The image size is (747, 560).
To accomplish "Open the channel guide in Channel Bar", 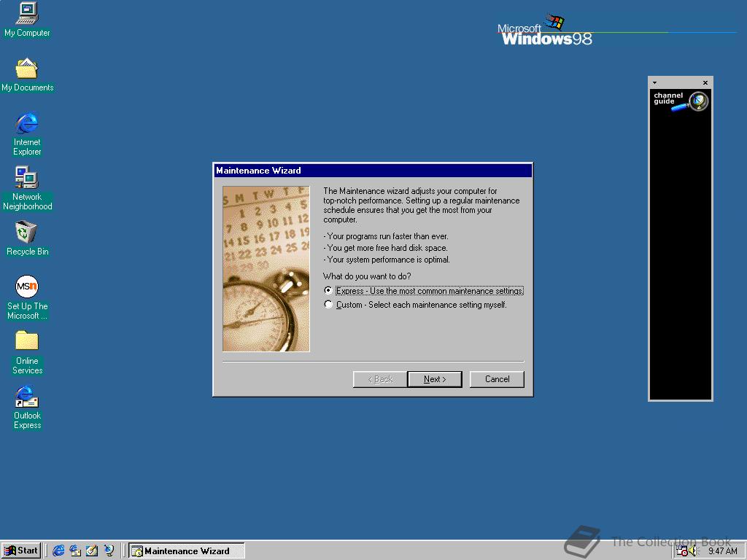I will (681, 101).
